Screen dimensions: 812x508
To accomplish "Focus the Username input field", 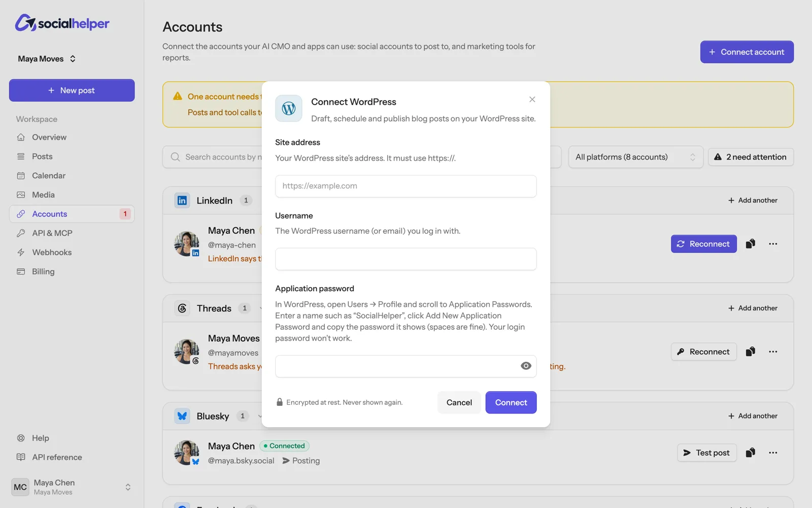I will [406, 259].
